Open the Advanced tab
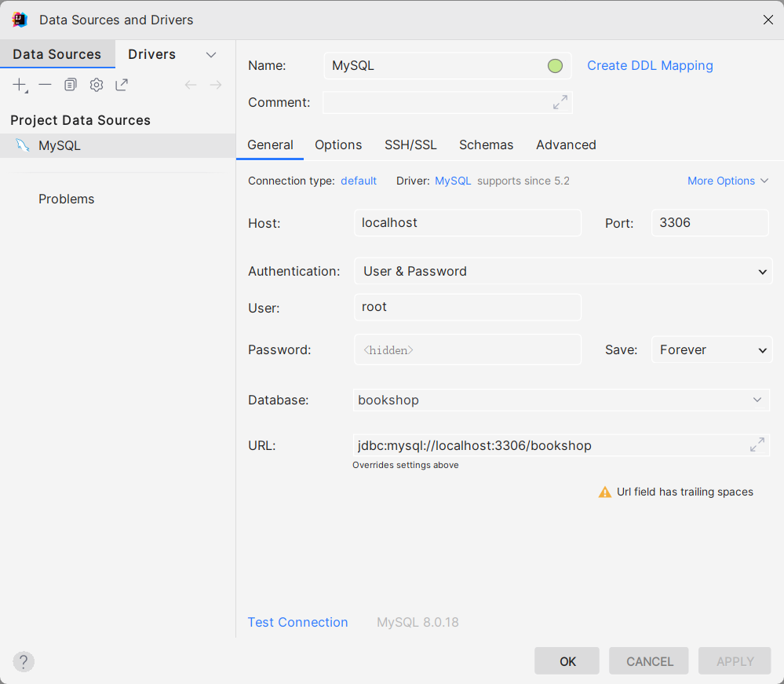 (566, 144)
